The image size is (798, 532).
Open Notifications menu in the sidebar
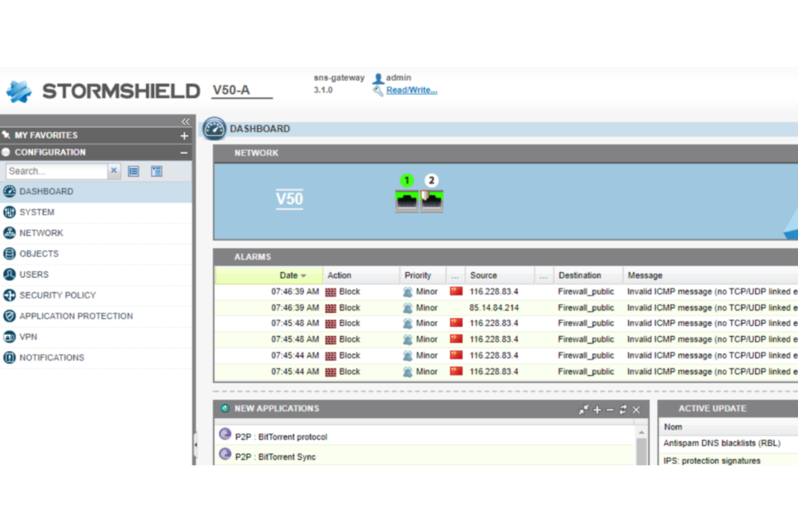pos(96,357)
